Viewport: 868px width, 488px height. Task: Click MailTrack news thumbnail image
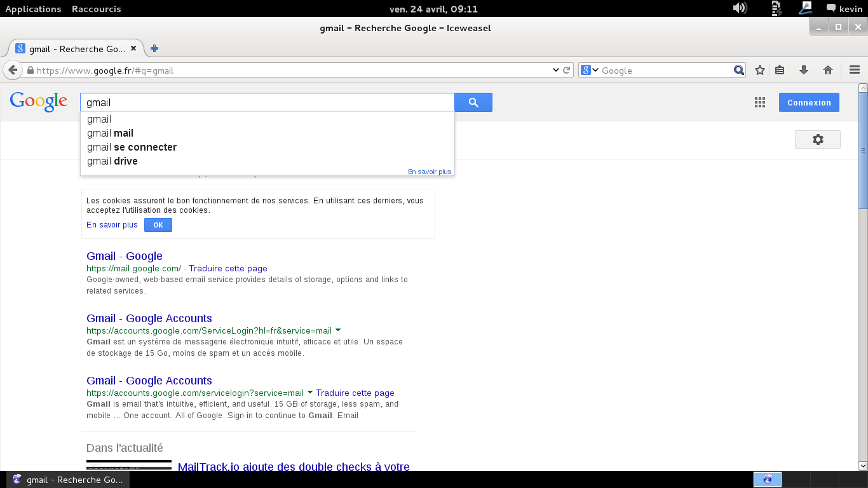click(129, 465)
